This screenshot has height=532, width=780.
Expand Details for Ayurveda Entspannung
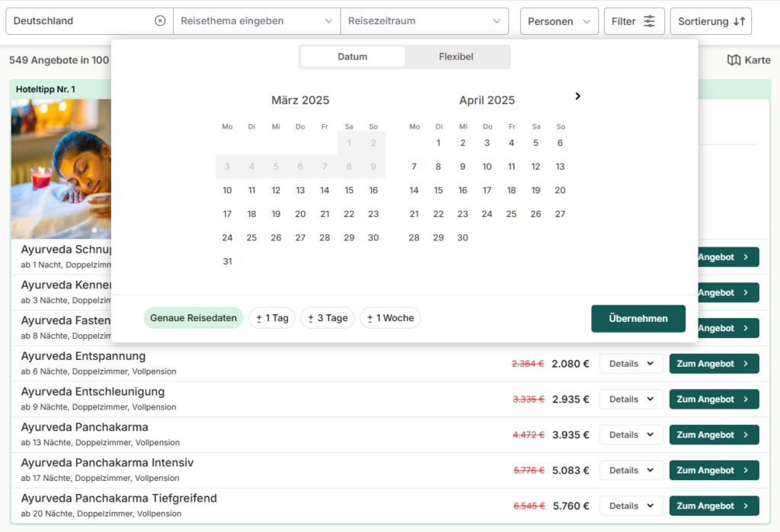tap(631, 364)
